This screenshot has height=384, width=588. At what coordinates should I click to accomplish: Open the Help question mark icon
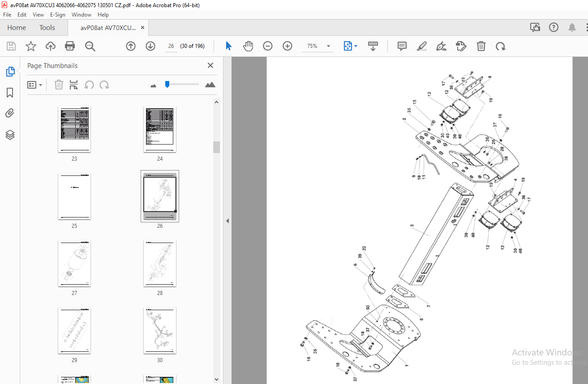(554, 27)
